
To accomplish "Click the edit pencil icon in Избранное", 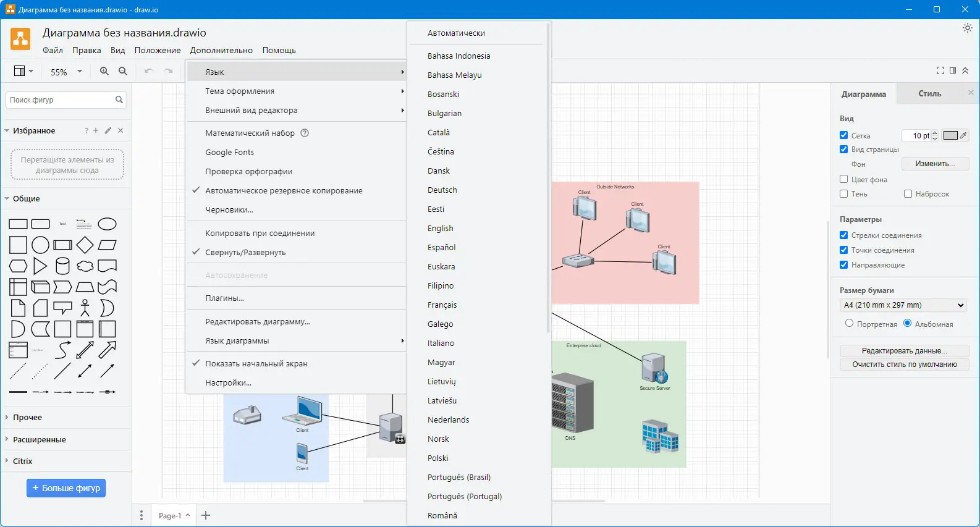I will (x=108, y=130).
